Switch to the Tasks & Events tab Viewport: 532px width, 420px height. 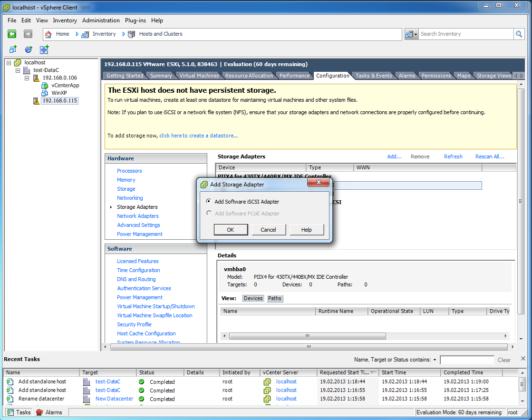coord(374,76)
